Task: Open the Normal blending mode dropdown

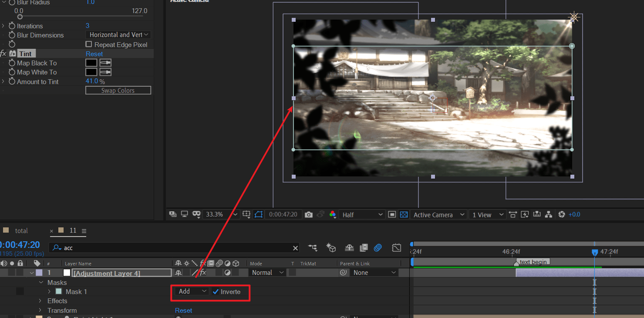Action: point(267,273)
